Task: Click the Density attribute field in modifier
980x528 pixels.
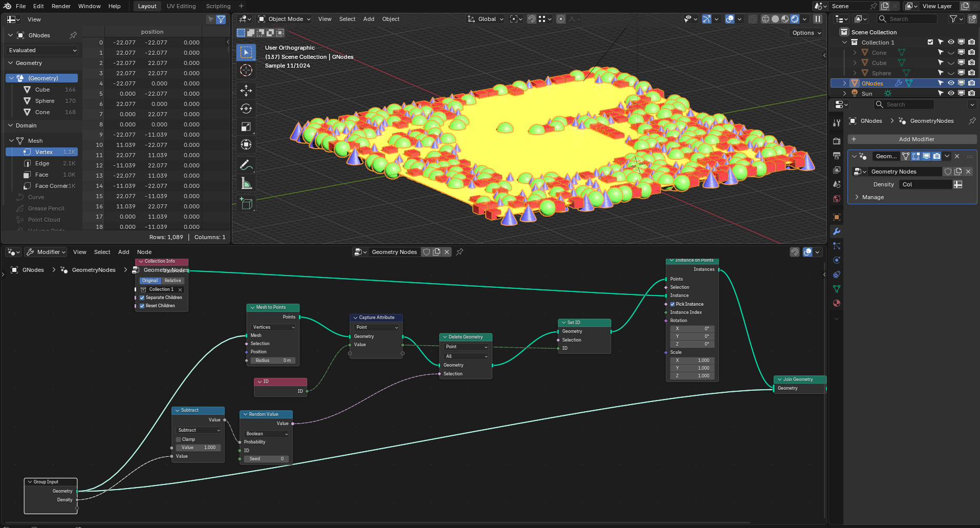Action: [x=925, y=184]
